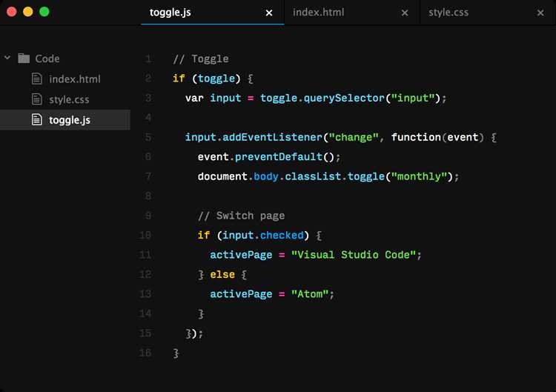Click the "else" keyword on line 12
The height and width of the screenshot is (392, 556).
tap(222, 274)
